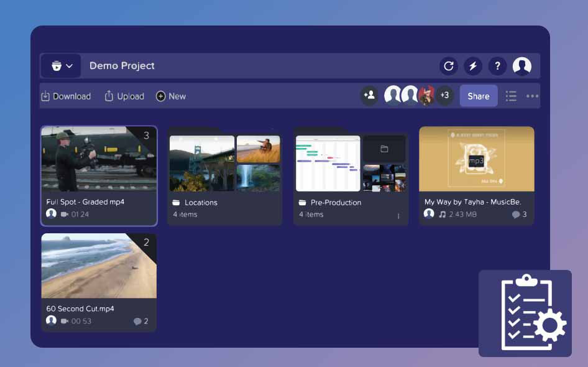Expand the workspace switcher chevron
This screenshot has width=588, height=367.
pyautogui.click(x=70, y=65)
